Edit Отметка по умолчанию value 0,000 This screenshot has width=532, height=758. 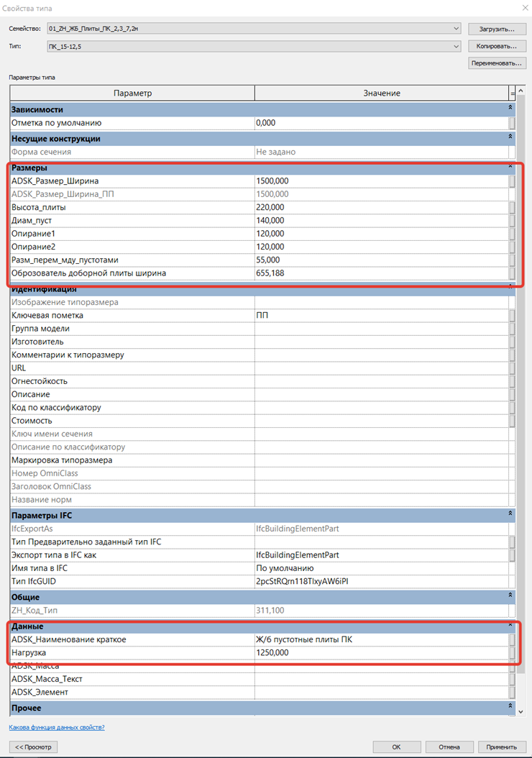[382, 123]
